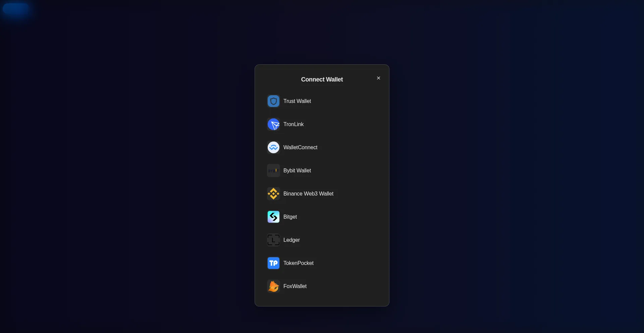The image size is (644, 333).
Task: Select the "Bybit Wallet" text label
Action: [297, 171]
